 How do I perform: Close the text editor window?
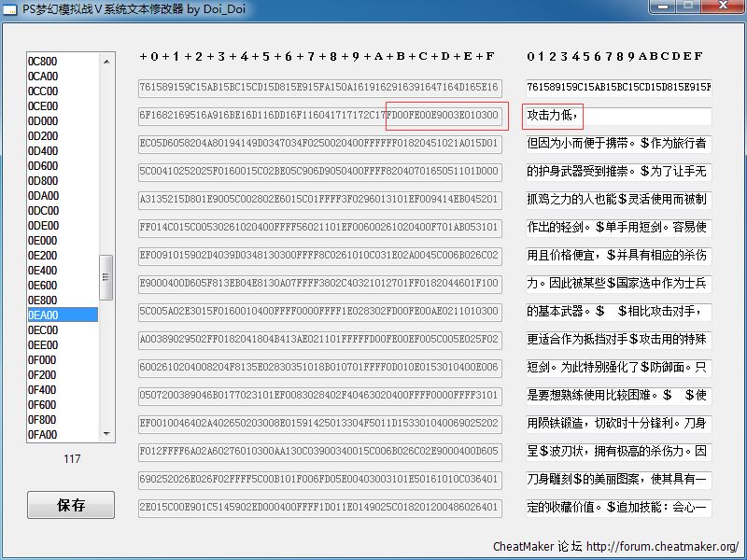(x=724, y=7)
